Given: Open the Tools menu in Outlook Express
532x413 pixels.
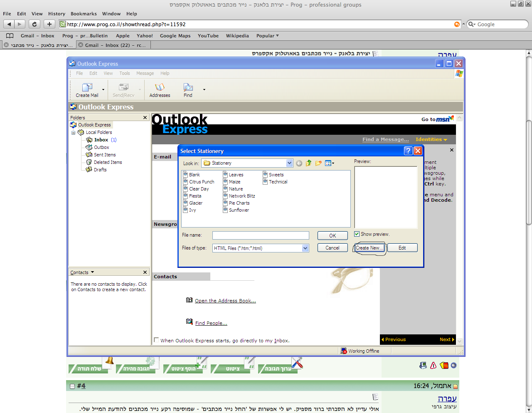Looking at the screenshot, I should (x=125, y=73).
